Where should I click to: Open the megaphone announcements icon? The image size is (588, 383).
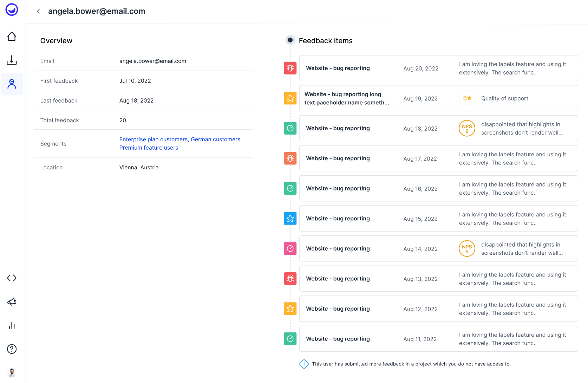pos(12,302)
